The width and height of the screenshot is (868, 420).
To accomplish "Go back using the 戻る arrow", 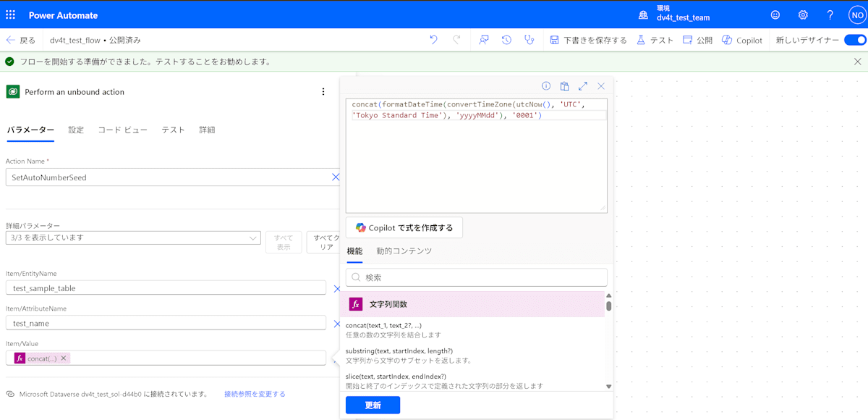I will point(20,41).
